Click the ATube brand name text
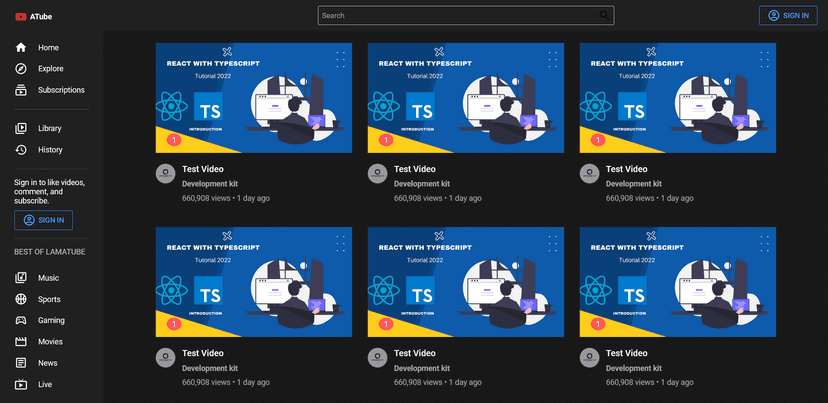828x403 pixels. (41, 17)
